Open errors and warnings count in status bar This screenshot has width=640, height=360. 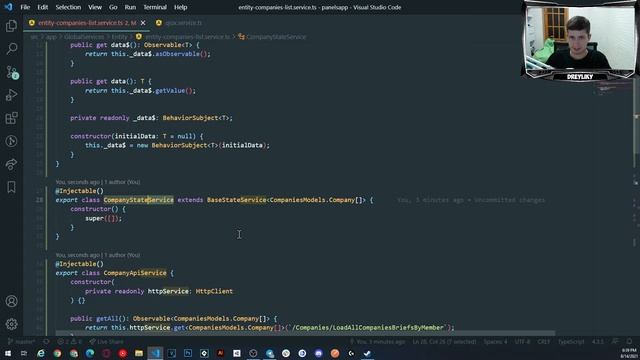(x=69, y=341)
